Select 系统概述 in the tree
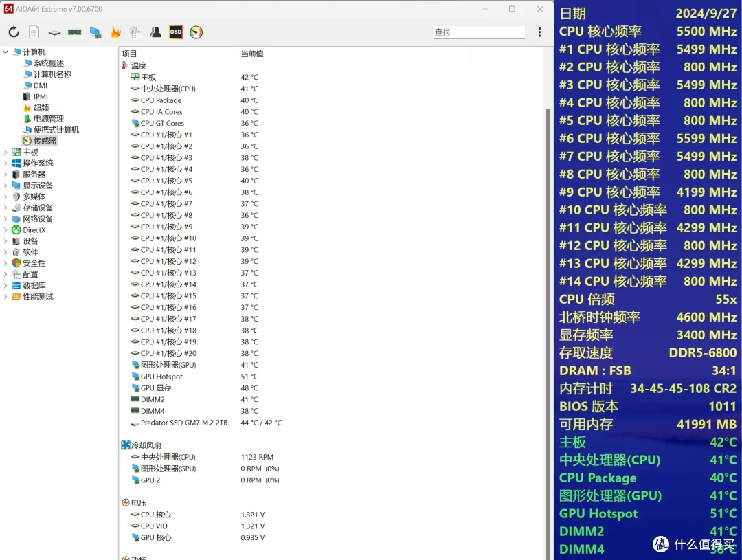This screenshot has height=560, width=742. coord(44,63)
